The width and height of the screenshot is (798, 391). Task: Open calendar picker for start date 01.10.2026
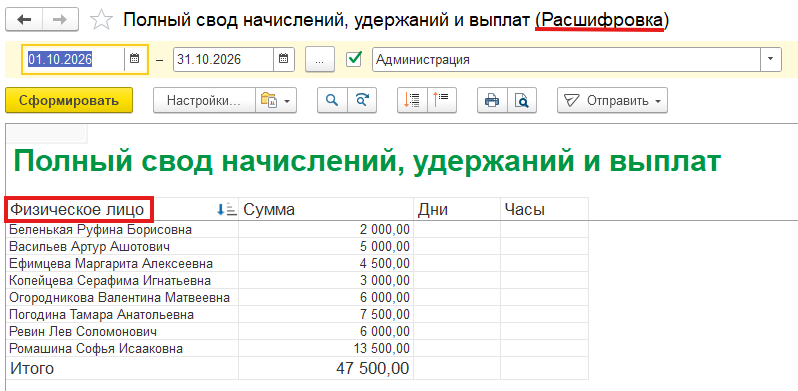pyautogui.click(x=134, y=59)
